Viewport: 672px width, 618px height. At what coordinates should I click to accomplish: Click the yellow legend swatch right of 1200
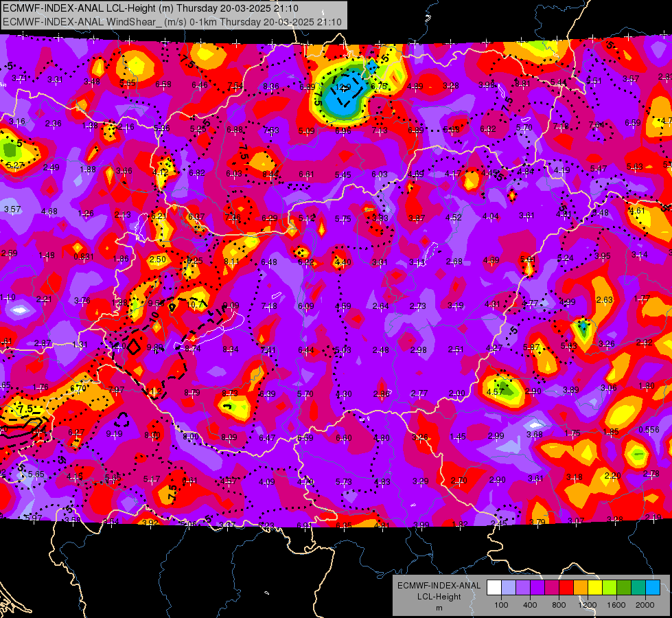coord(595,588)
